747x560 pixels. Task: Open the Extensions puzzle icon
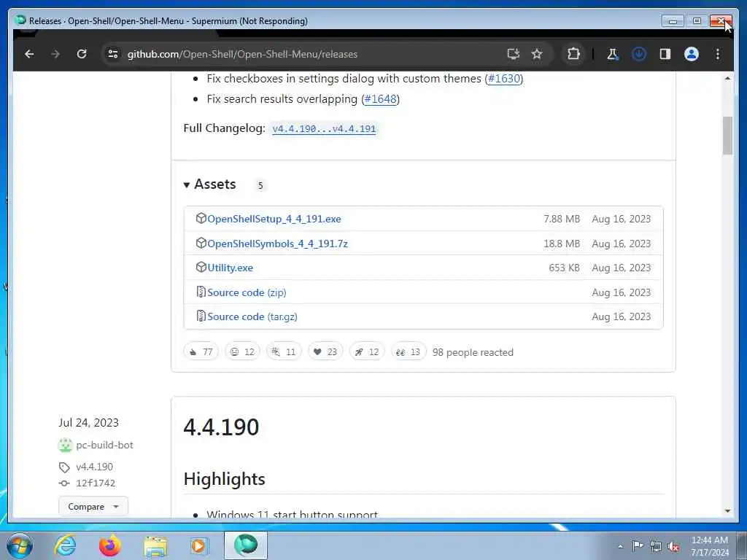[573, 54]
